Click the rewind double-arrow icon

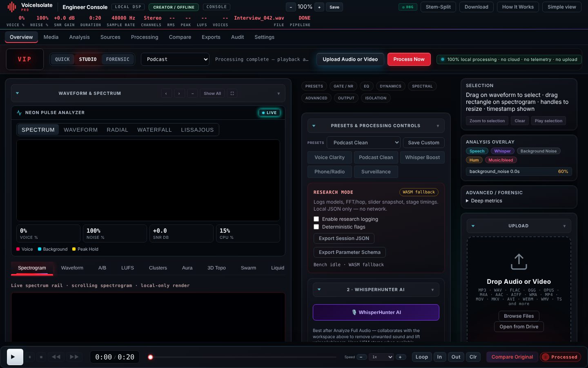coord(56,357)
